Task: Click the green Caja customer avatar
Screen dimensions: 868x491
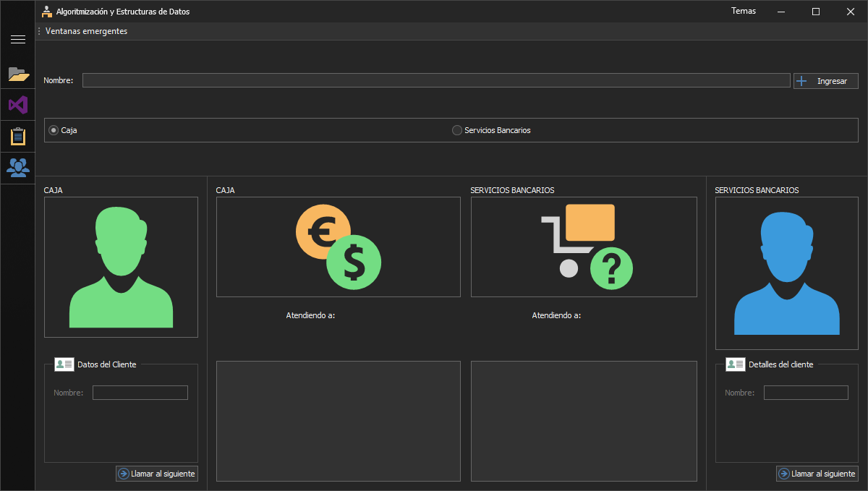Action: click(121, 267)
